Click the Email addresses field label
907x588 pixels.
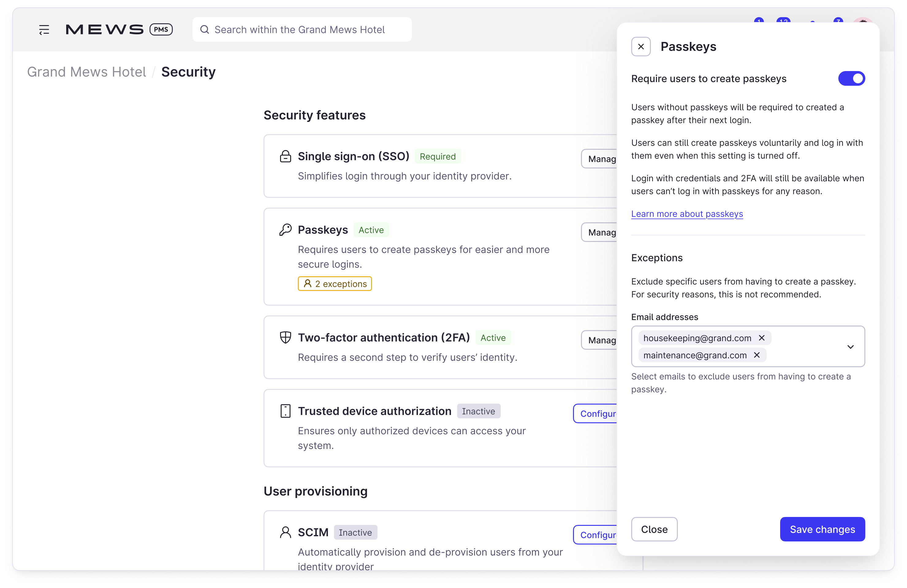tap(665, 317)
